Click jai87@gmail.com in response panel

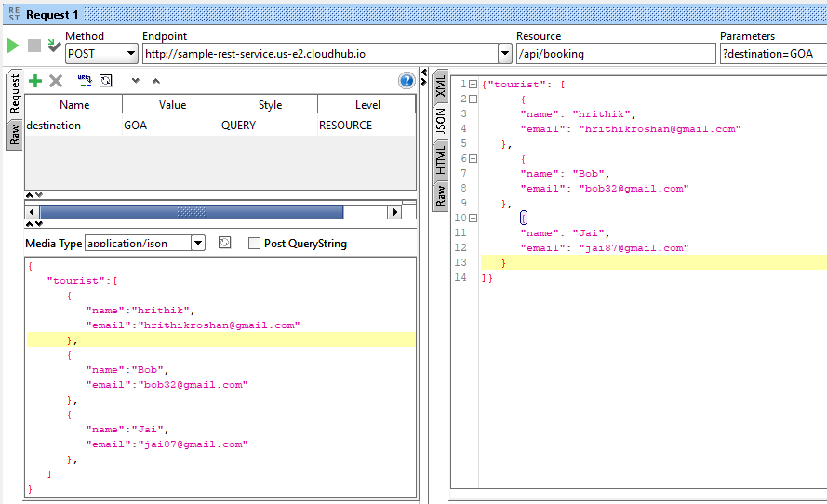click(x=634, y=247)
